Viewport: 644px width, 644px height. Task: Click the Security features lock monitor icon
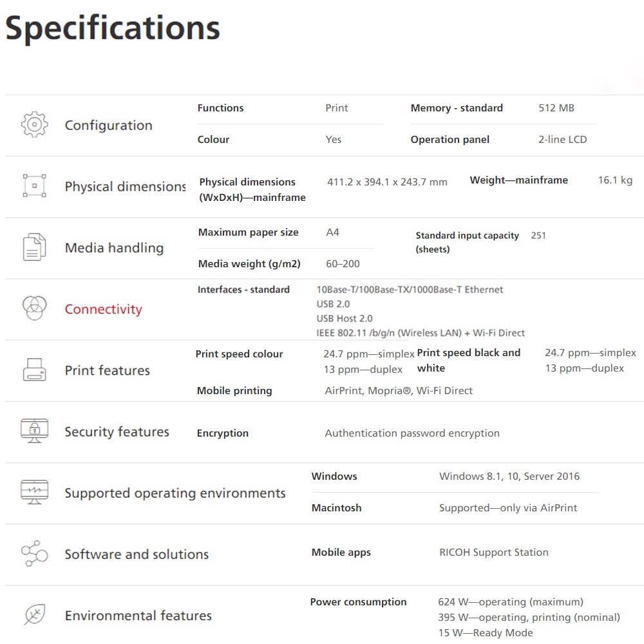[34, 431]
